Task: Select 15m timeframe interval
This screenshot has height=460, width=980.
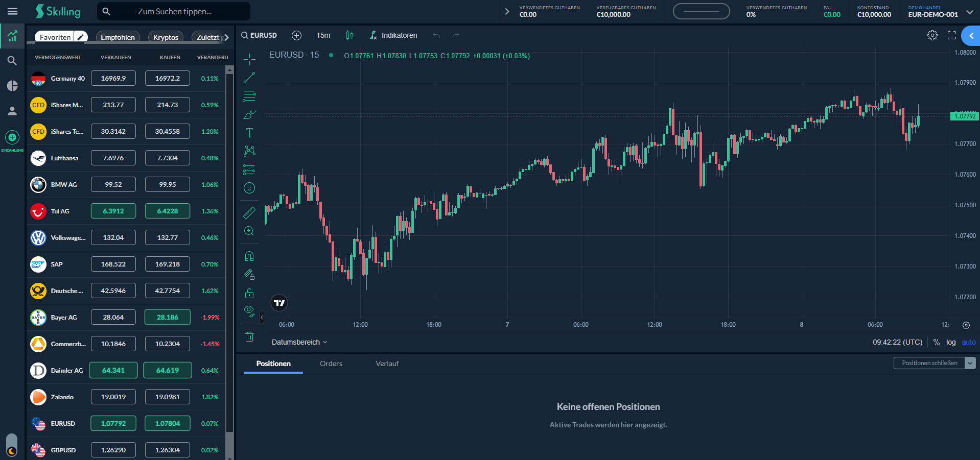Action: 323,35
